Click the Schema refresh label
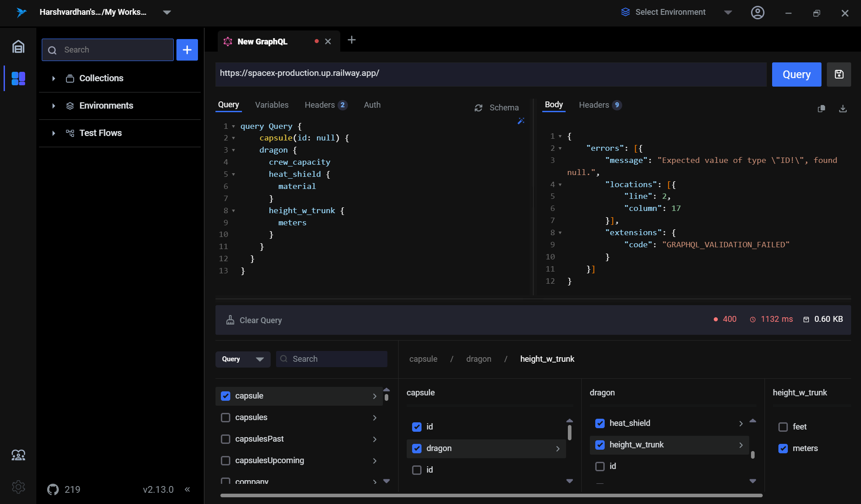861x504 pixels. [x=504, y=108]
